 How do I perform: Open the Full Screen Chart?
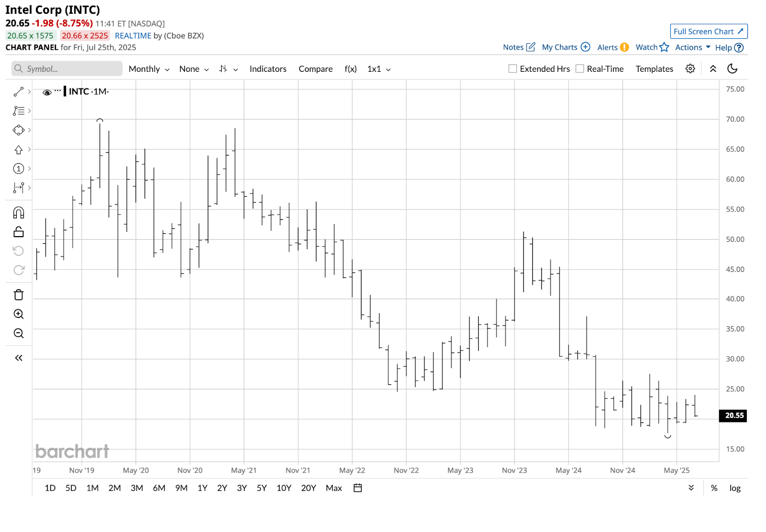point(709,32)
